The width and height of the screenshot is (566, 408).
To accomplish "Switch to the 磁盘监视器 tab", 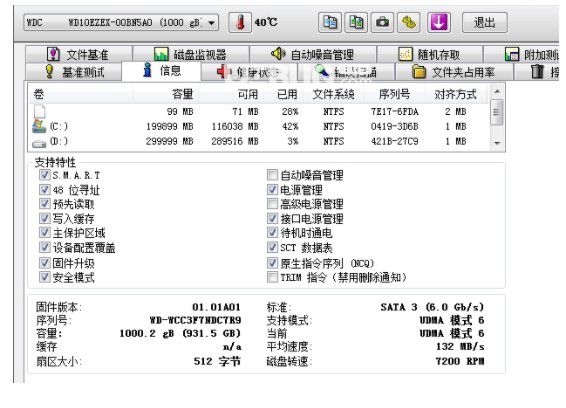I will 191,54.
